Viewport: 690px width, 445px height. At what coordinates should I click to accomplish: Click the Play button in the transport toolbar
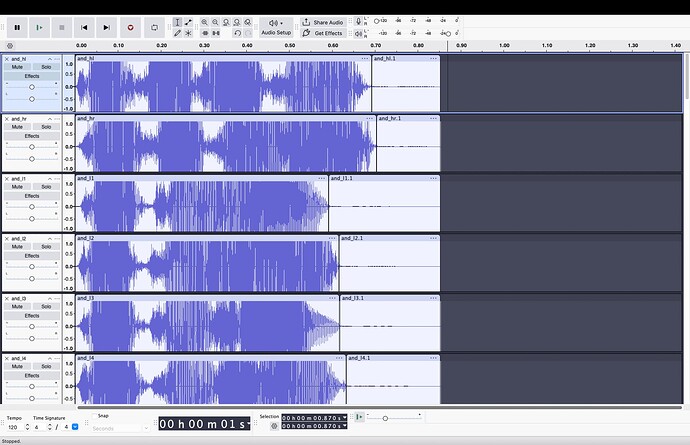click(40, 28)
